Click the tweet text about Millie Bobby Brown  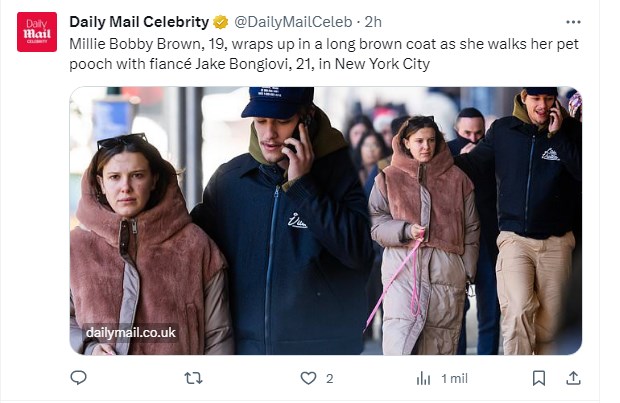coord(324,54)
